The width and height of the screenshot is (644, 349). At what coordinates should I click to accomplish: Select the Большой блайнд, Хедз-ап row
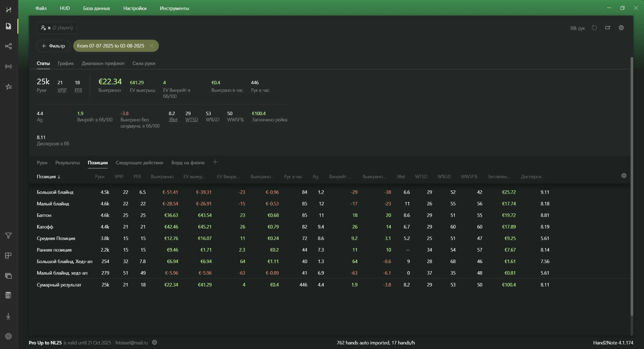[329, 261]
